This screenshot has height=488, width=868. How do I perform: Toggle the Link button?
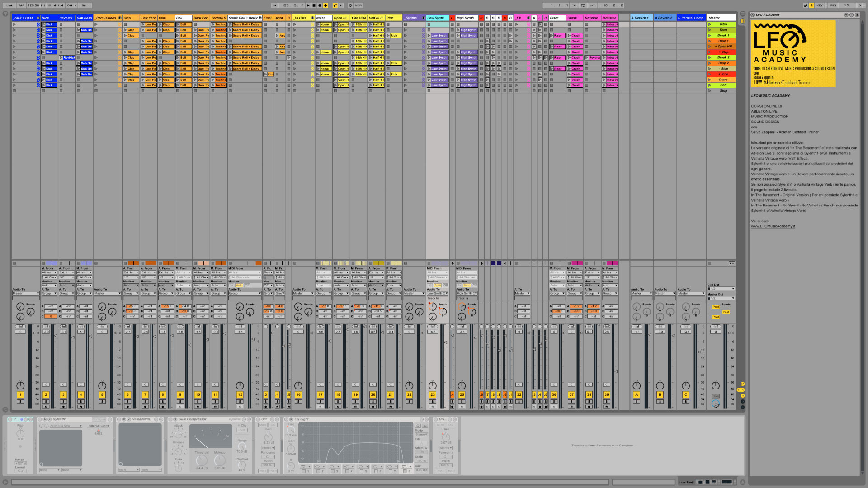click(9, 5)
